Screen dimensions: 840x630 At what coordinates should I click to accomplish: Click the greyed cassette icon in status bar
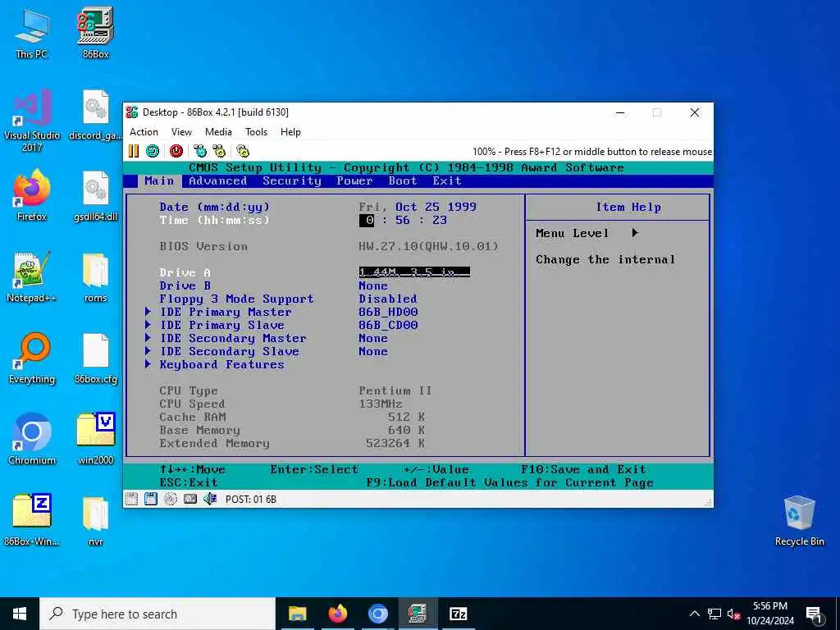131,499
